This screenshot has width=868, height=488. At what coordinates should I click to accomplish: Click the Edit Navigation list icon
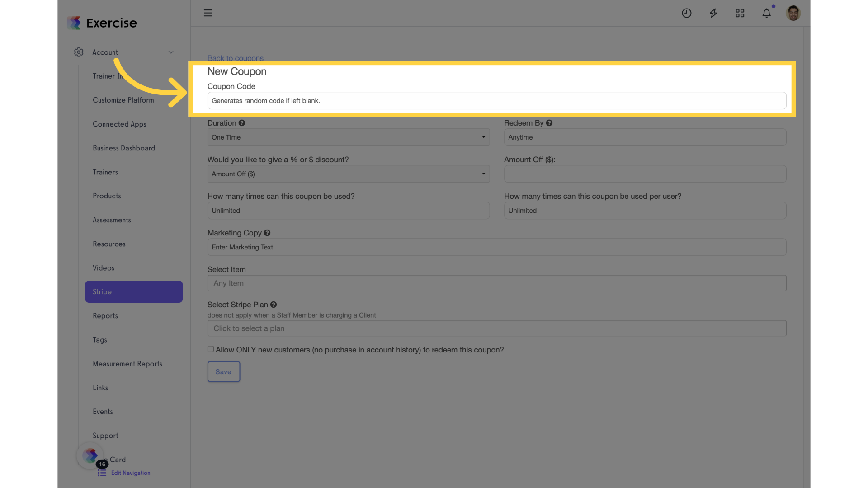point(102,473)
